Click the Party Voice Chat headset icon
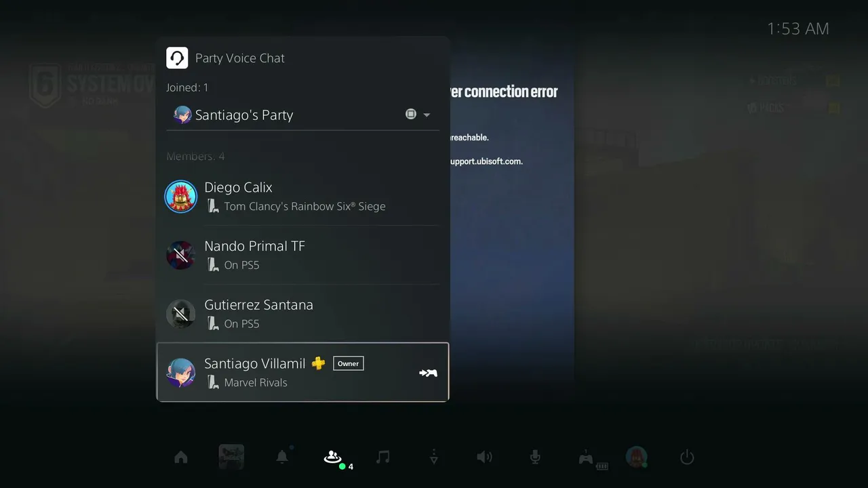The width and height of the screenshot is (868, 488). click(177, 58)
